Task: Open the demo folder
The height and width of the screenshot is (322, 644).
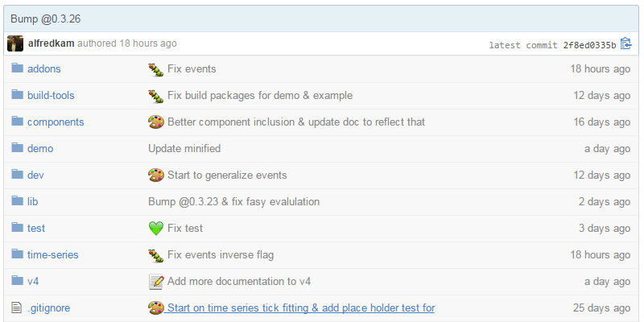Action: click(40, 148)
